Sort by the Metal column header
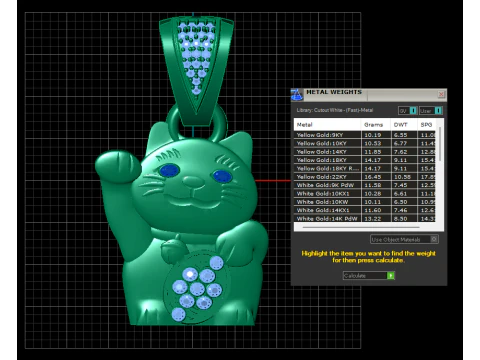 pos(327,125)
